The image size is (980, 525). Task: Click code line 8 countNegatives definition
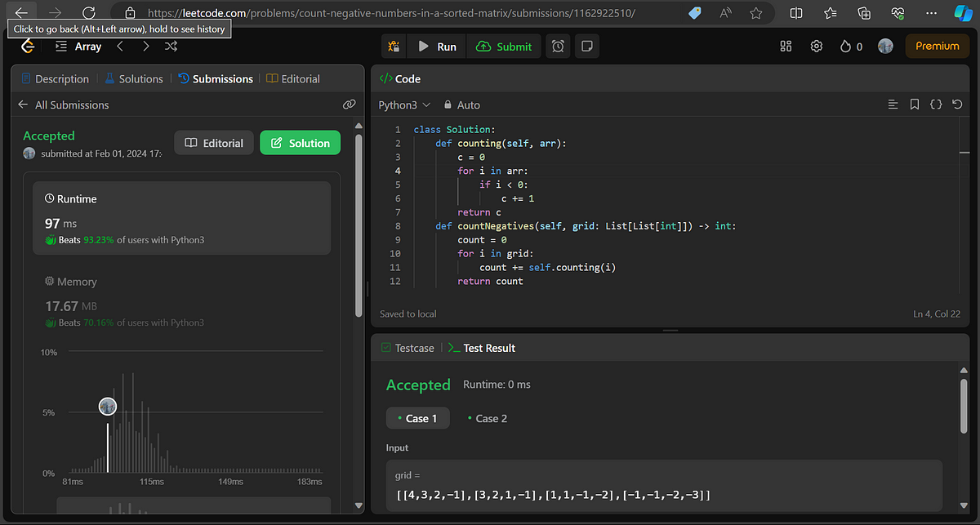(x=586, y=225)
